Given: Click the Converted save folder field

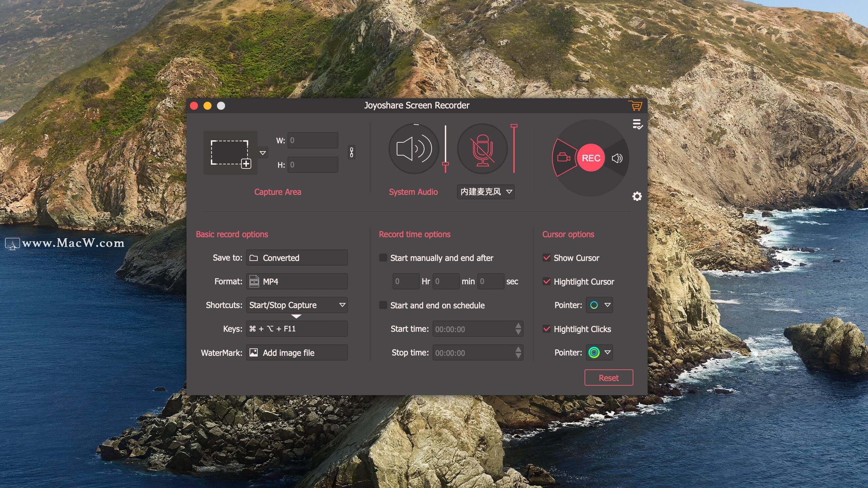Looking at the screenshot, I should coord(297,258).
